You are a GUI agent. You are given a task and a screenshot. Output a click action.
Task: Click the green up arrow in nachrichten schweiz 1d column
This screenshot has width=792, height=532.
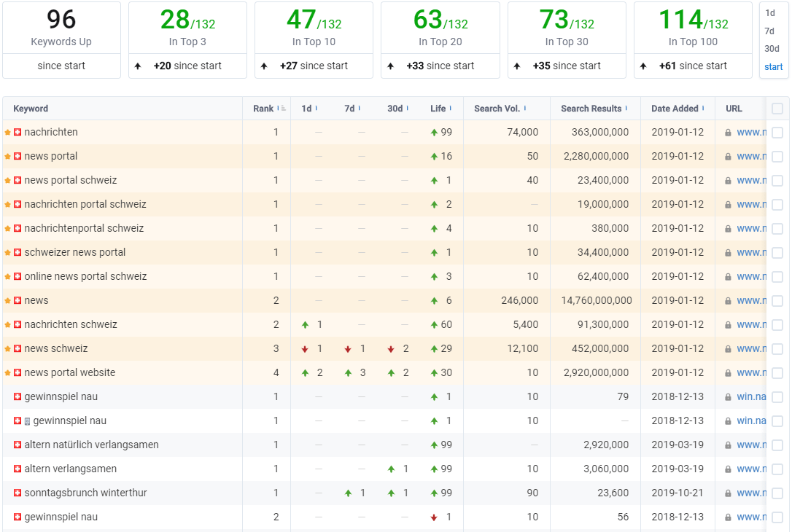tap(305, 325)
